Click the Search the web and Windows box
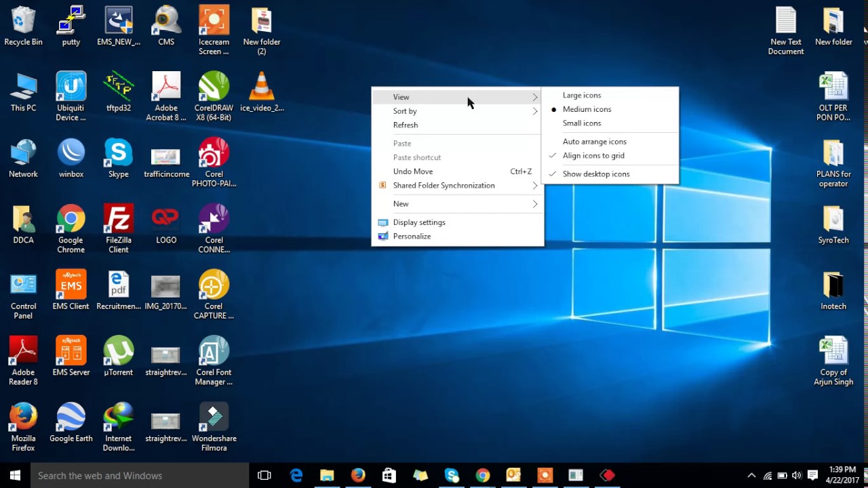 [x=140, y=476]
